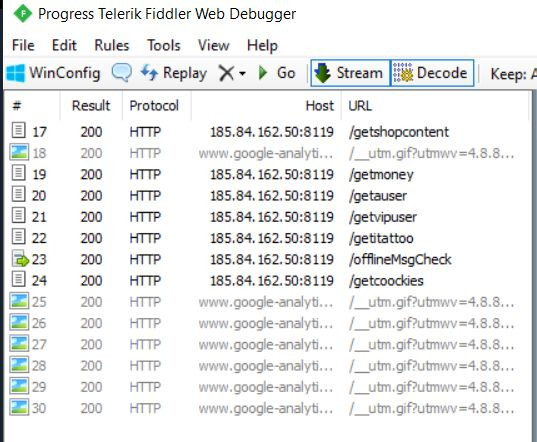Click the image icon of session 25

[19, 301]
